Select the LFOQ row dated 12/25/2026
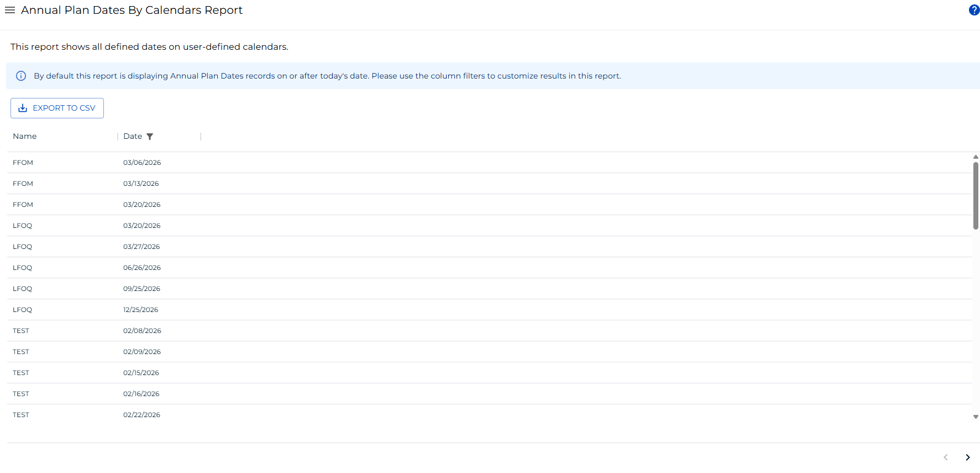The width and height of the screenshot is (980, 473). tap(23, 310)
